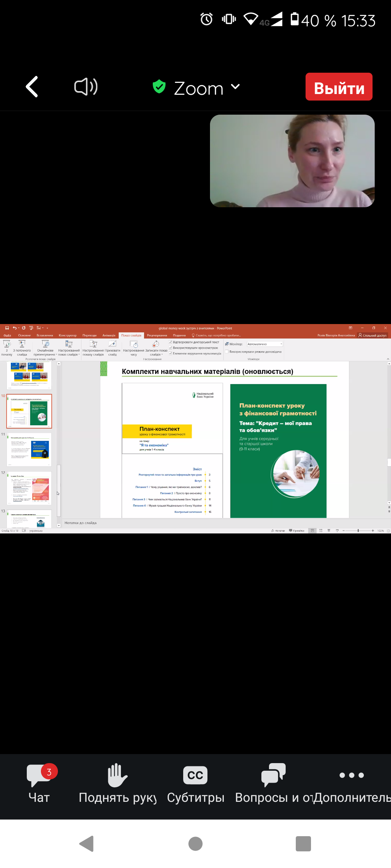This screenshot has width=391, height=868.
Task: Toggle Відтворювати дикторський текст checkbox
Action: pyautogui.click(x=171, y=342)
